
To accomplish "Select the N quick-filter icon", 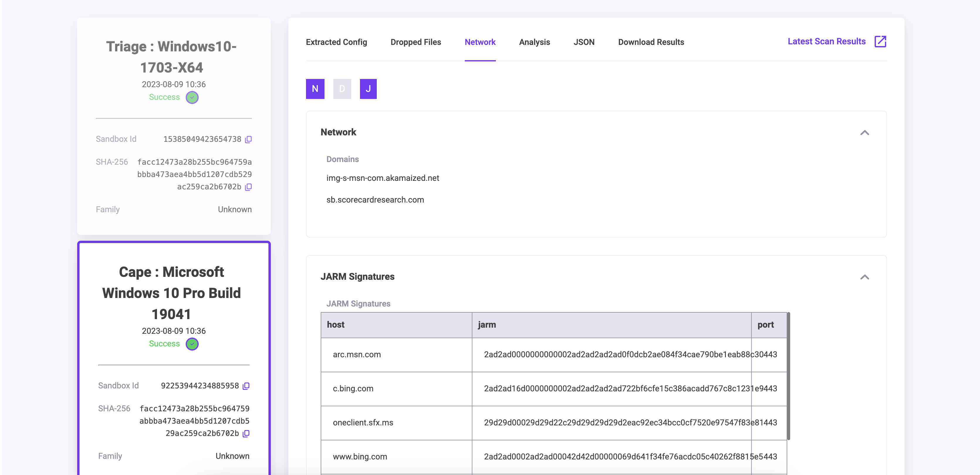I will (x=315, y=89).
